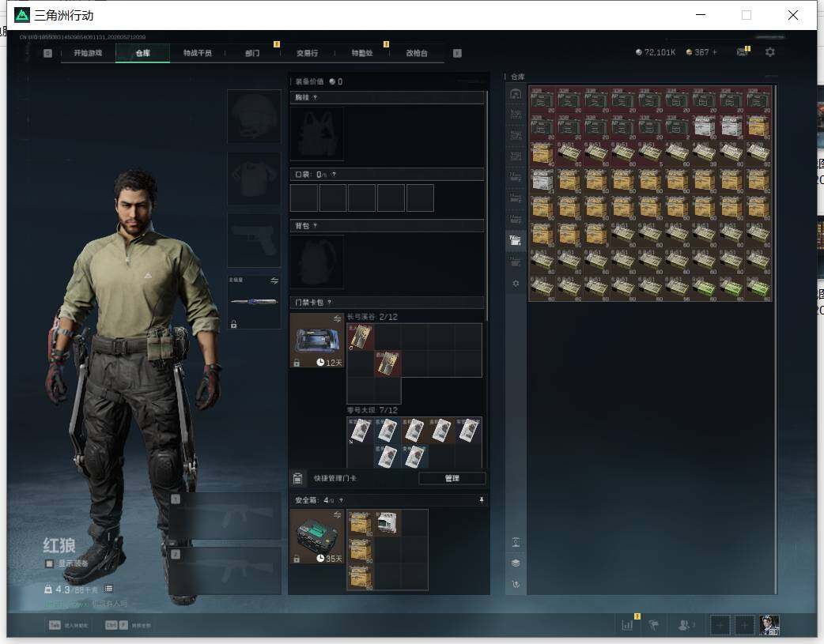
Task: Open the settings gear in top bar
Action: [x=770, y=52]
